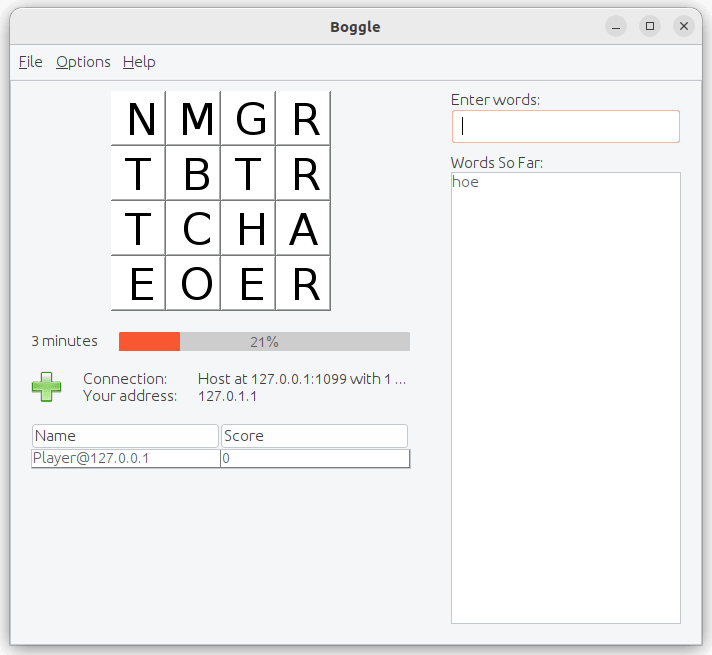The image size is (712, 655).
Task: Click the green plus connection icon
Action: pyautogui.click(x=46, y=387)
